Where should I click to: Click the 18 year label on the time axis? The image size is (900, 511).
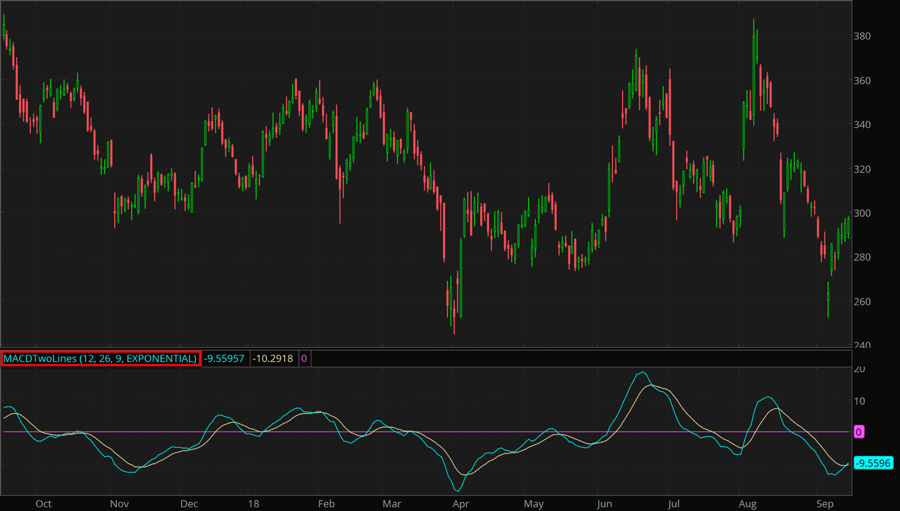click(x=252, y=504)
